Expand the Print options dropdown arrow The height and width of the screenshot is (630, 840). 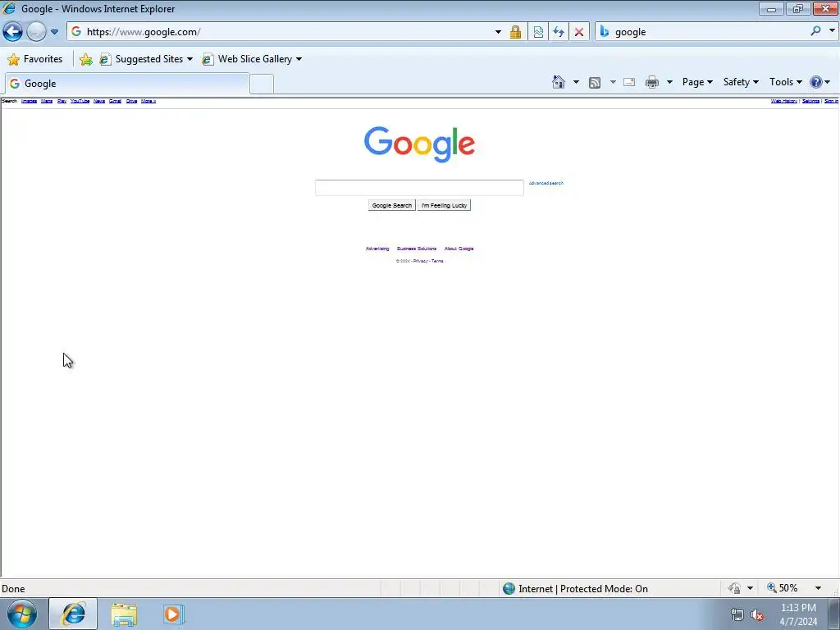[669, 82]
